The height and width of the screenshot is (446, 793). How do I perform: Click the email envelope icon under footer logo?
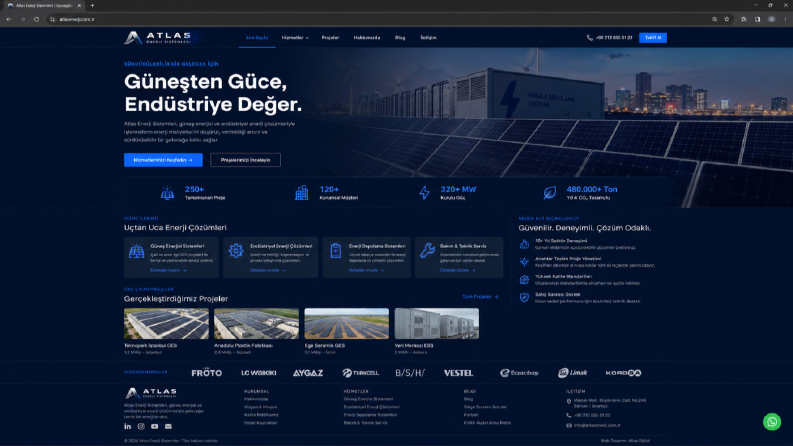(168, 426)
